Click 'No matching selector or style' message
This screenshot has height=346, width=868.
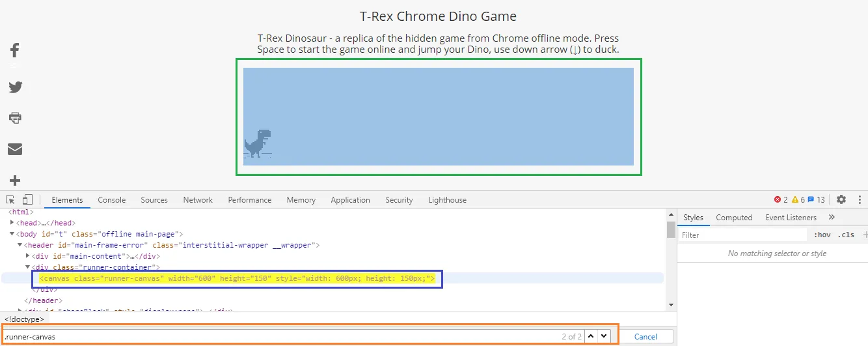[777, 253]
